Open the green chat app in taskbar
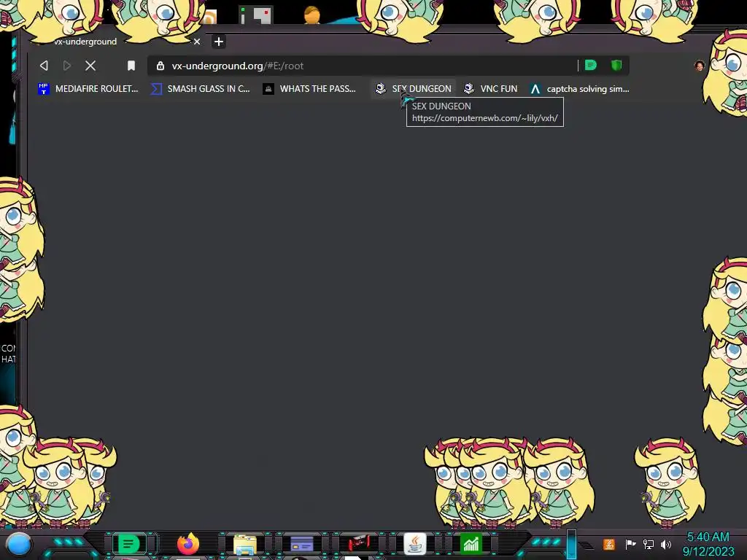 [128, 544]
